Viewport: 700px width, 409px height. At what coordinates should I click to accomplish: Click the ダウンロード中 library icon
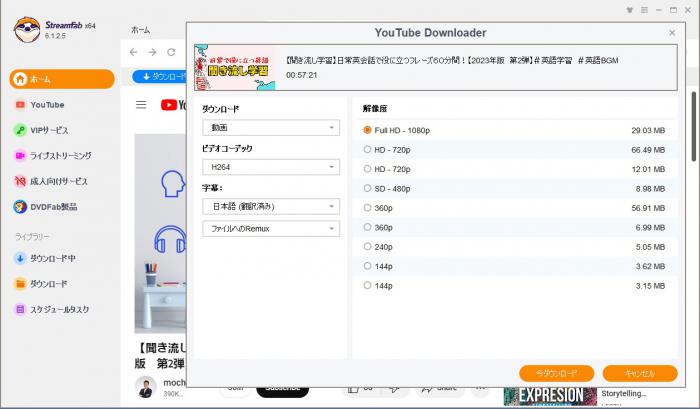[x=20, y=258]
